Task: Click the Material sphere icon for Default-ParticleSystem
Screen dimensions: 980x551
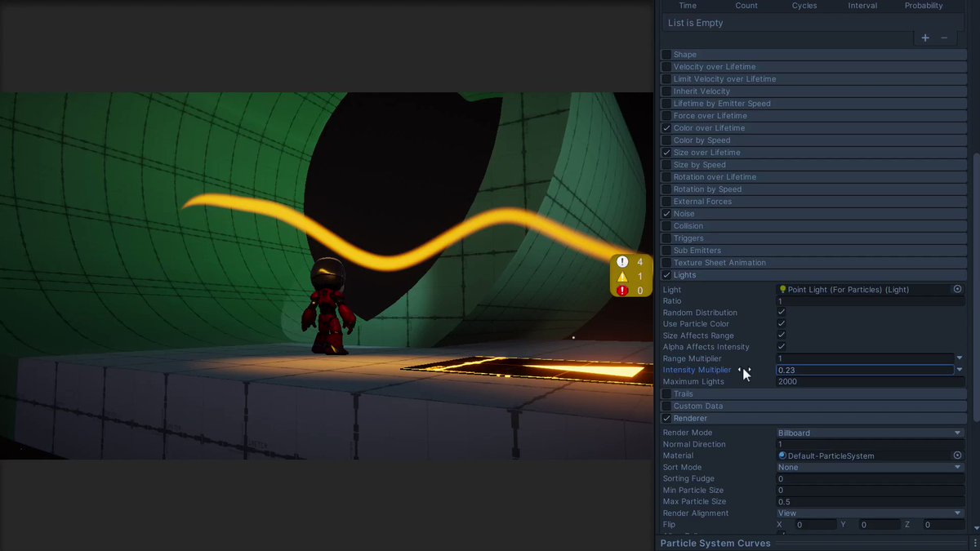Action: (x=782, y=455)
